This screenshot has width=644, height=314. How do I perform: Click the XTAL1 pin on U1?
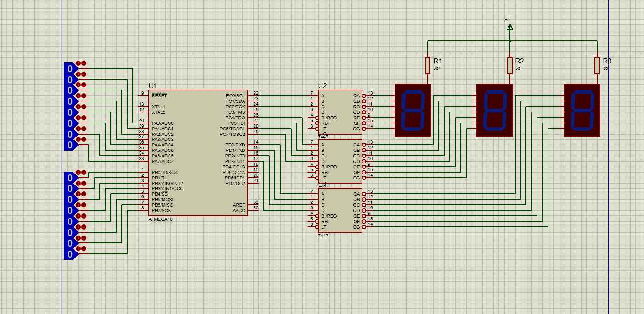click(x=142, y=107)
